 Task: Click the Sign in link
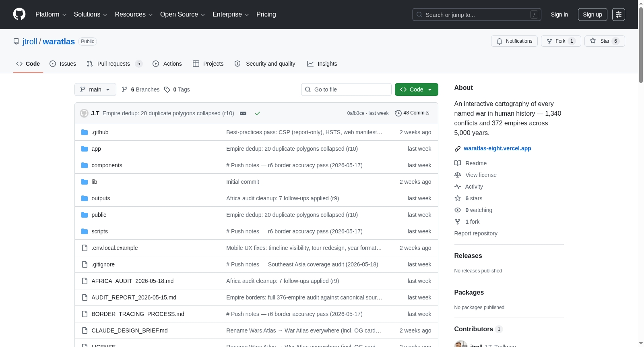point(559,15)
